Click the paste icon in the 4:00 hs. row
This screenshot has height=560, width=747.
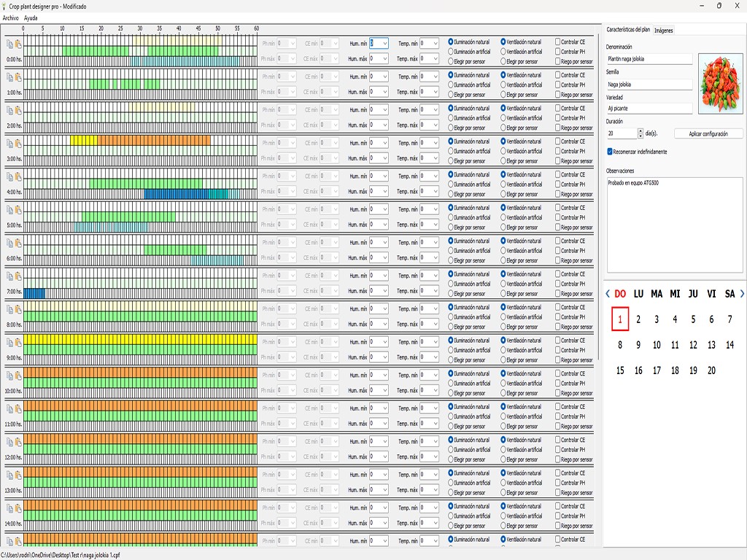click(18, 176)
